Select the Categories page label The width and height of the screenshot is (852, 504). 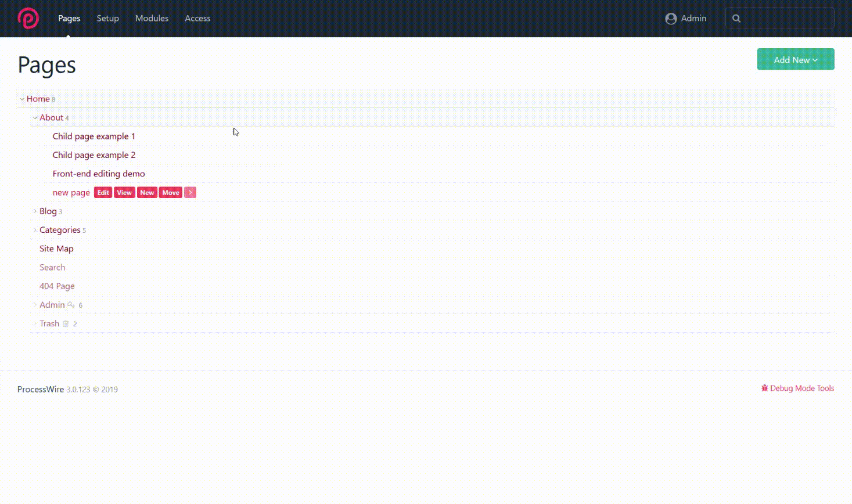60,230
